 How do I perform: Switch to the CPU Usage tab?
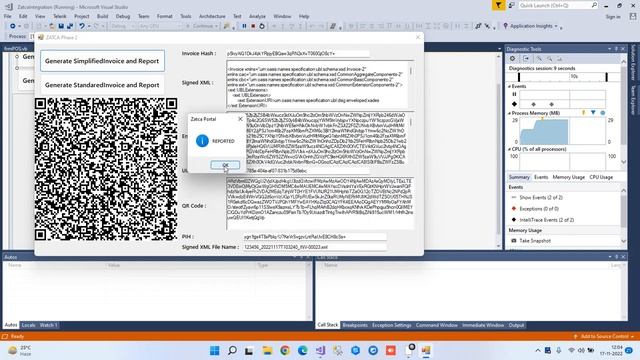coord(601,177)
